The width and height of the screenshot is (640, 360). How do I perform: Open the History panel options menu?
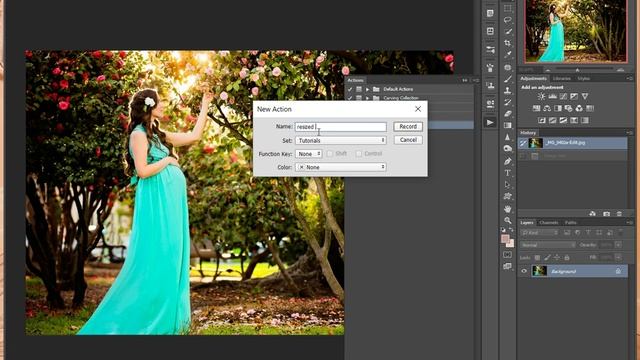[629, 133]
